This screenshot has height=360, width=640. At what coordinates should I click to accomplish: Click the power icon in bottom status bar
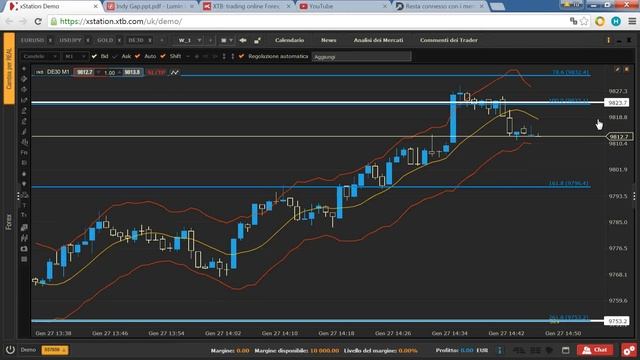click(10, 350)
